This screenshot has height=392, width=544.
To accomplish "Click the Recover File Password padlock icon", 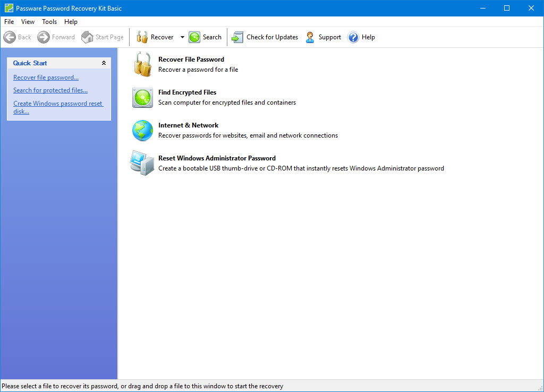I will pos(142,64).
